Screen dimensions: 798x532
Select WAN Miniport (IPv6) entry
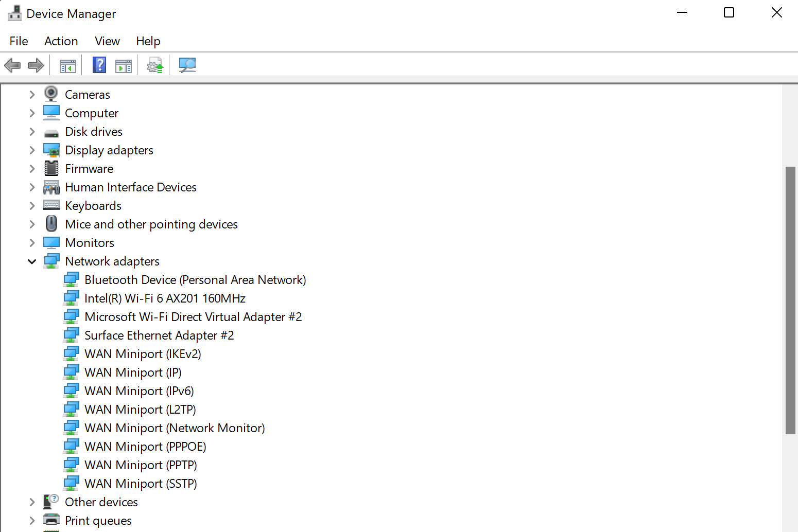[x=139, y=391]
